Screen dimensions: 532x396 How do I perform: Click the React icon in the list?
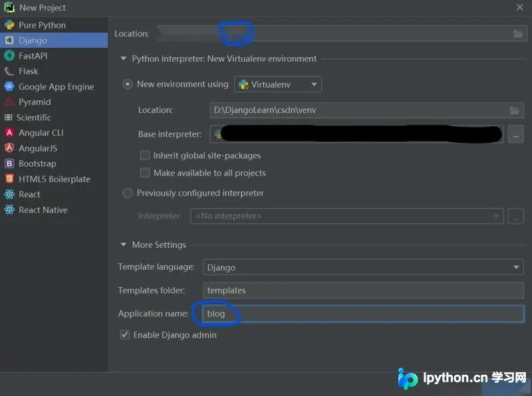tap(9, 194)
